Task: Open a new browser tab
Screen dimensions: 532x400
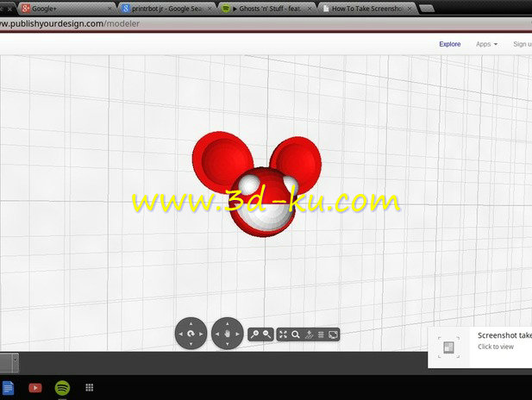Action: (427, 9)
